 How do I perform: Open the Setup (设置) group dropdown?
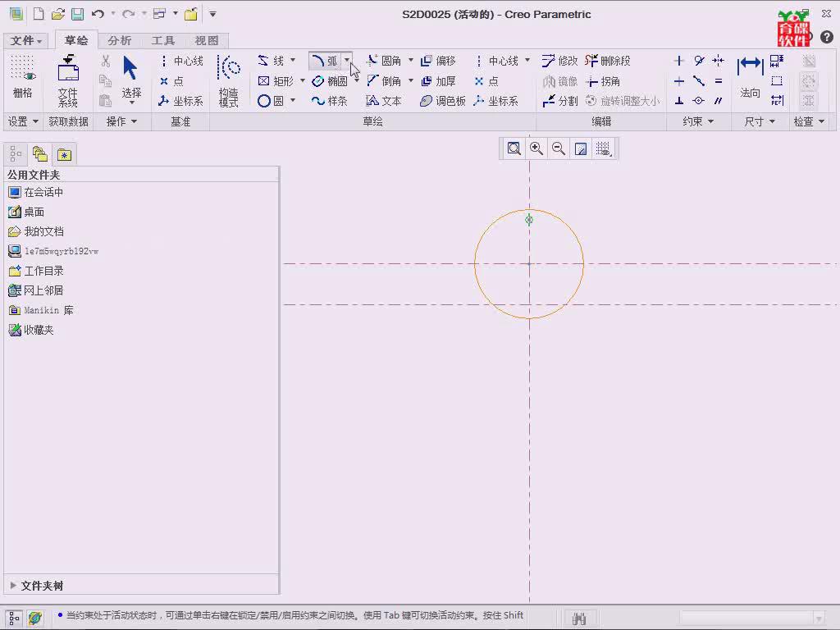(23, 121)
